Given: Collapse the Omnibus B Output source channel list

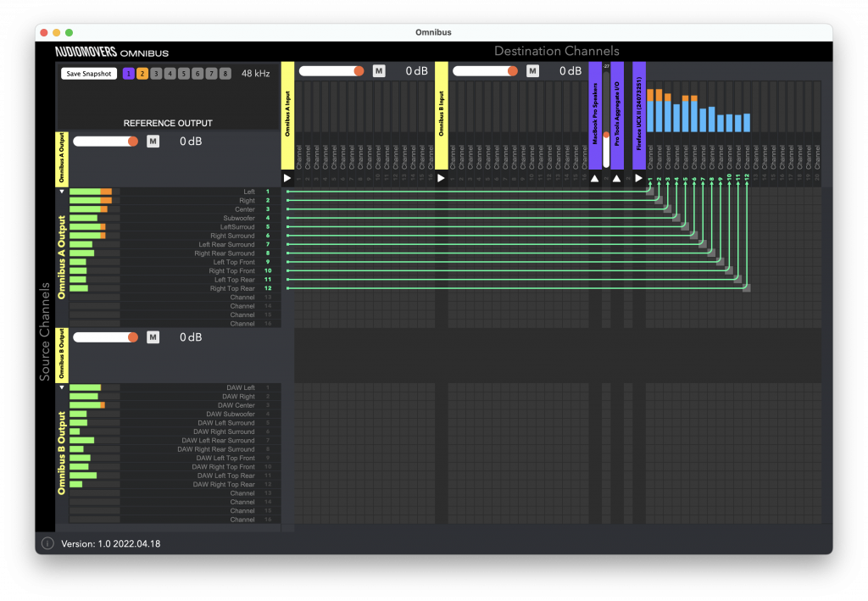Looking at the screenshot, I should (x=62, y=387).
